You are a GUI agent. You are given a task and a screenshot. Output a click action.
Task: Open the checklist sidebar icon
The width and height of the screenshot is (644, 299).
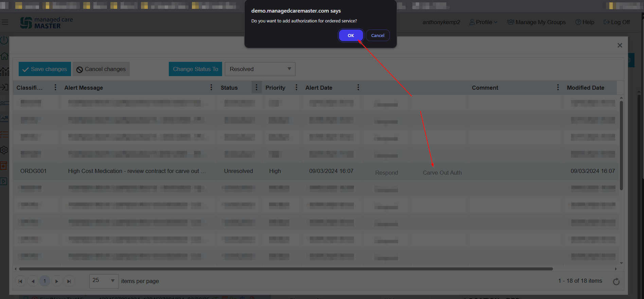point(4,134)
